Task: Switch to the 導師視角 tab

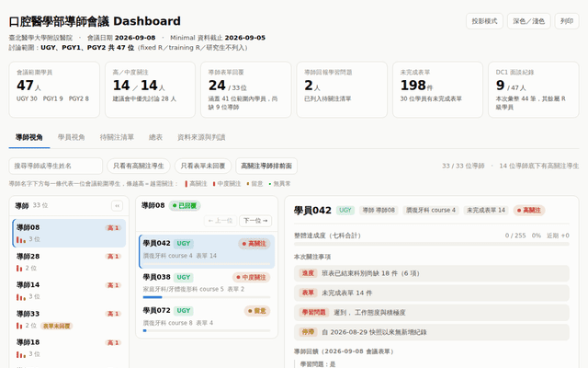Action: (x=28, y=137)
